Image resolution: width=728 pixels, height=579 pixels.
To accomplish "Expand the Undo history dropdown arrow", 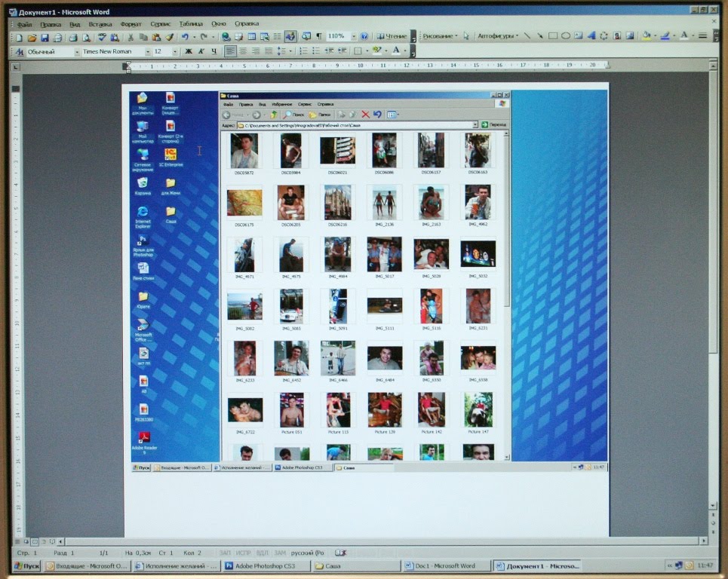I will tap(194, 37).
